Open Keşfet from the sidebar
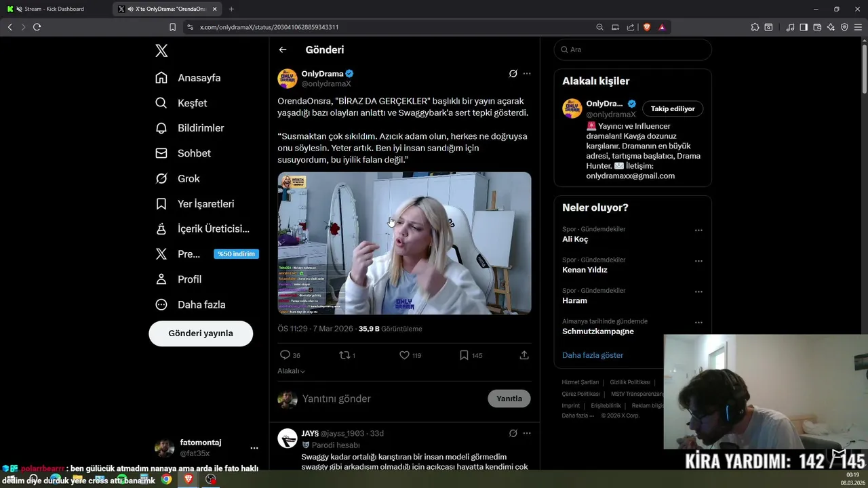 tap(181, 103)
